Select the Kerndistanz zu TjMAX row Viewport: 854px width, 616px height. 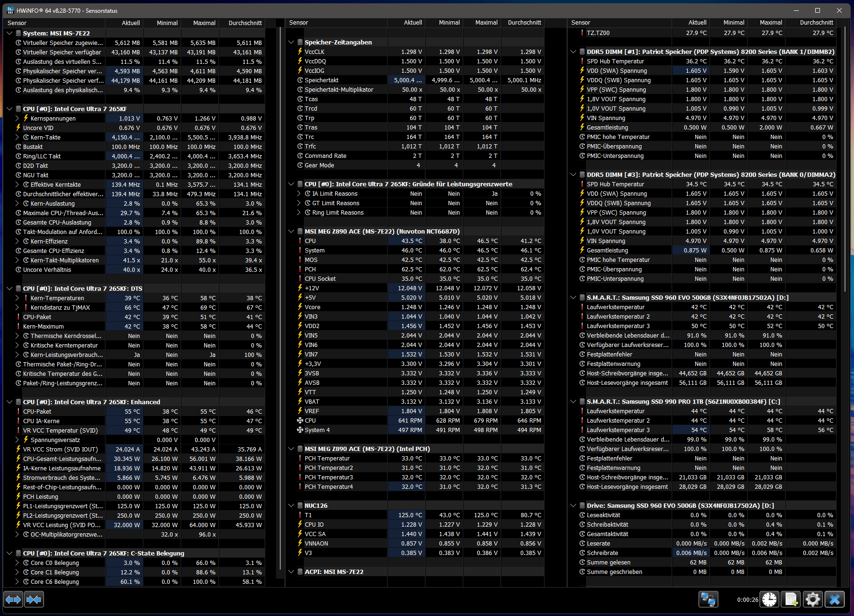click(x=135, y=307)
